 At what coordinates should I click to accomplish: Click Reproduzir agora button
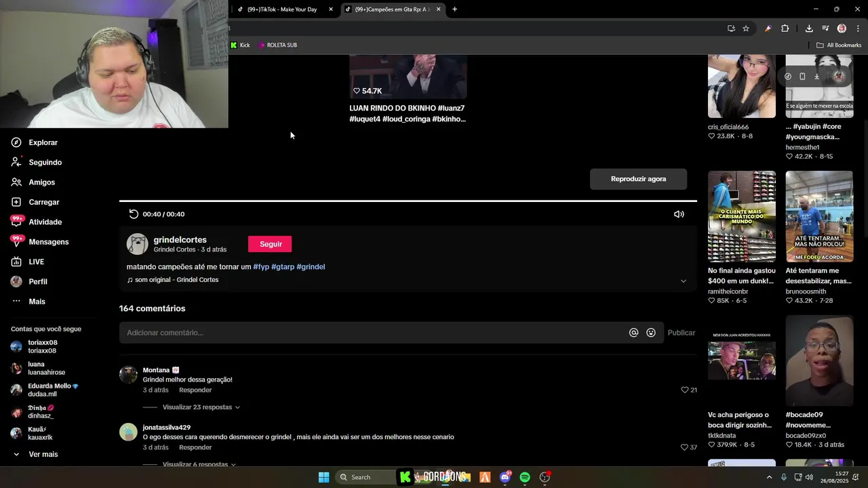638,179
